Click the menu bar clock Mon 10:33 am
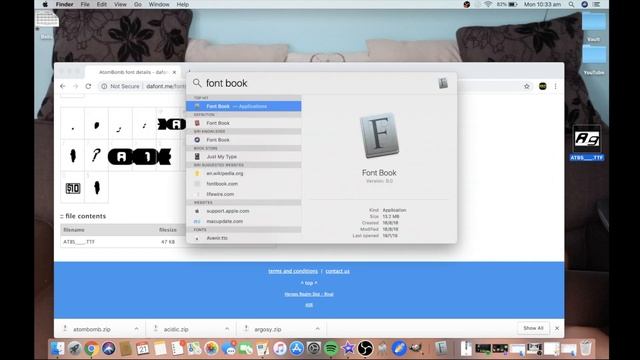Image resolution: width=640 pixels, height=360 pixels. (542, 4)
